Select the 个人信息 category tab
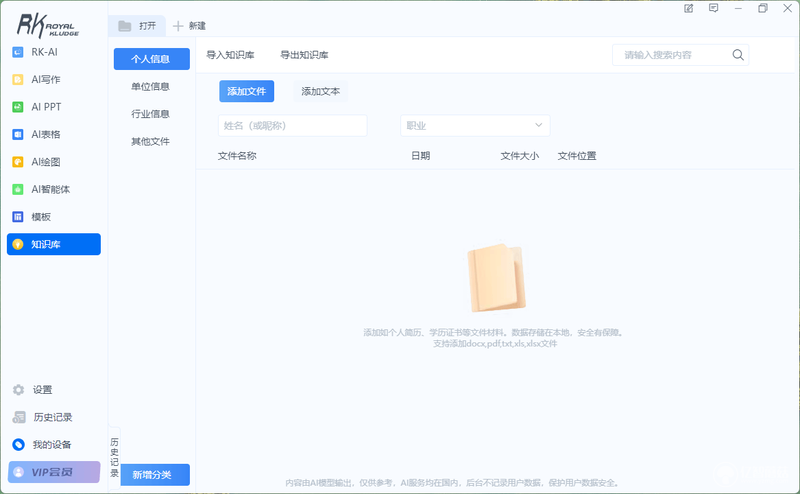The height and width of the screenshot is (494, 800). [152, 59]
